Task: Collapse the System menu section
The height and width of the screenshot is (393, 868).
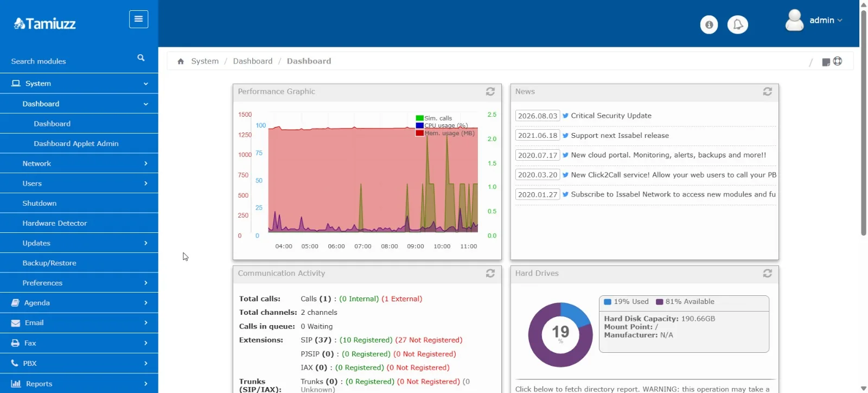Action: 146,84
